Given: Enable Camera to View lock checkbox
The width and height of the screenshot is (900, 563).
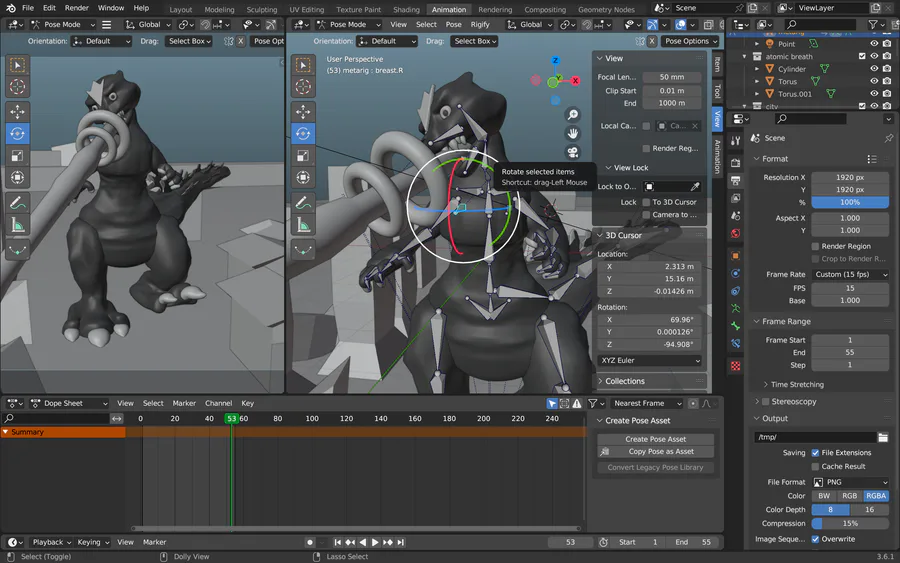Looking at the screenshot, I should (646, 215).
